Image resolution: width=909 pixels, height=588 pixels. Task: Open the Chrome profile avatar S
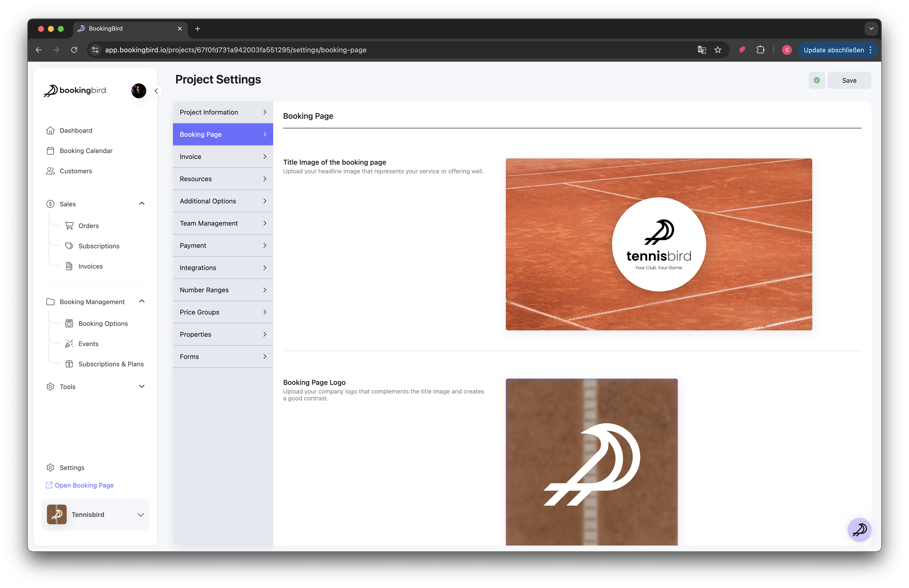pos(787,50)
